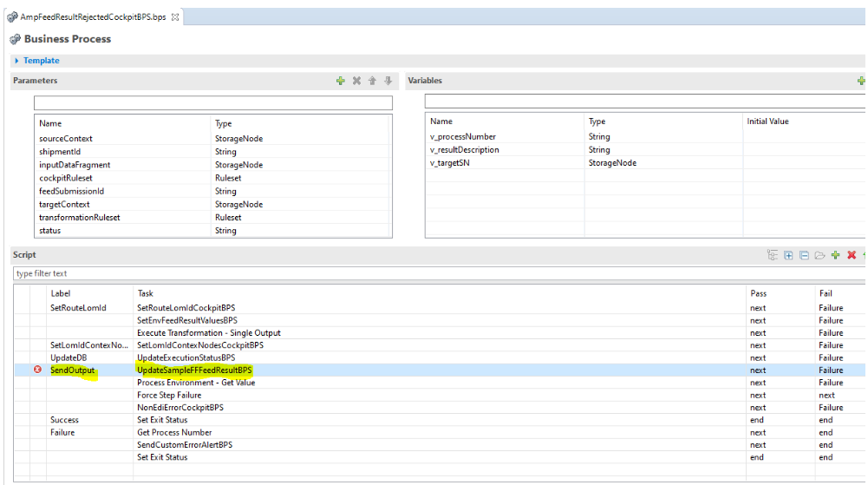Select shipmentId parameter
This screenshot has height=485, width=868.
coord(60,152)
